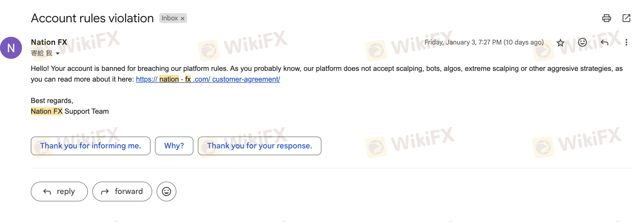Star this message from Nation FX

click(x=560, y=43)
